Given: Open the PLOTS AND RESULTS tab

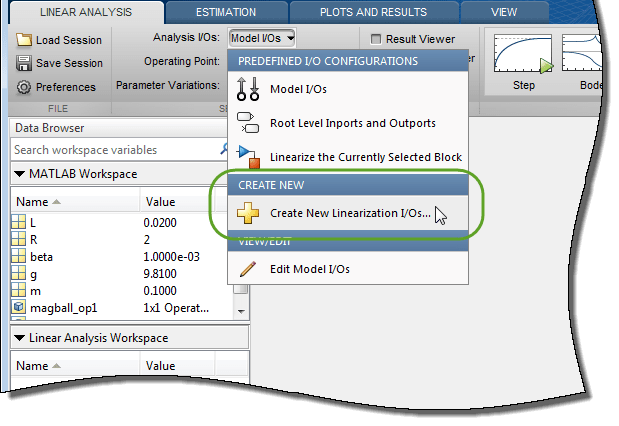Looking at the screenshot, I should (373, 12).
